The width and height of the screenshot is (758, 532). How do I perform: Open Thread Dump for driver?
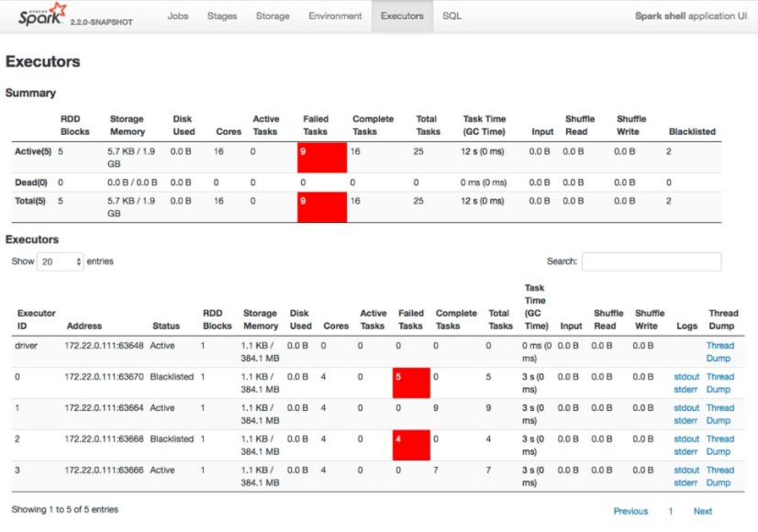(719, 352)
